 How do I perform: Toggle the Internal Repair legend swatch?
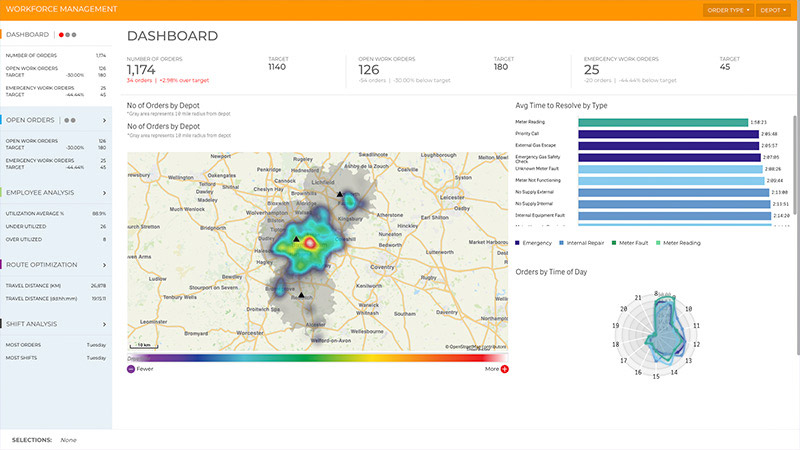click(x=562, y=243)
